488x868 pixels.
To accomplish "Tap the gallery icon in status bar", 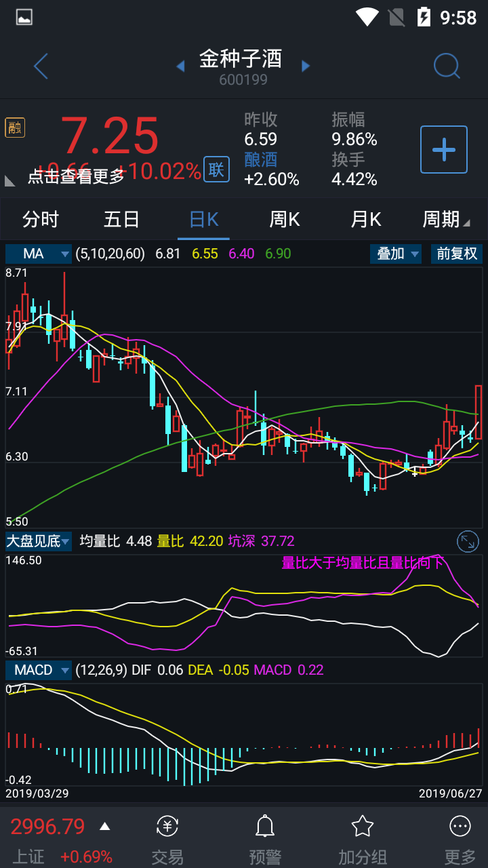I will click(24, 17).
